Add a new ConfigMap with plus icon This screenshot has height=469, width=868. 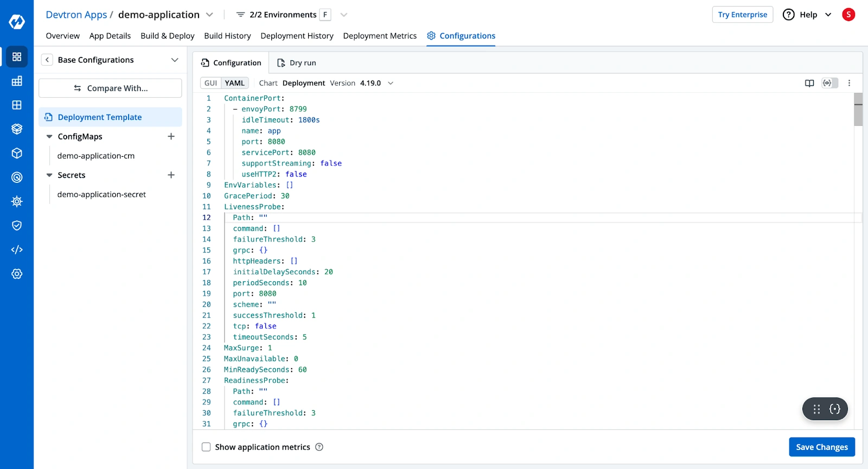point(171,136)
